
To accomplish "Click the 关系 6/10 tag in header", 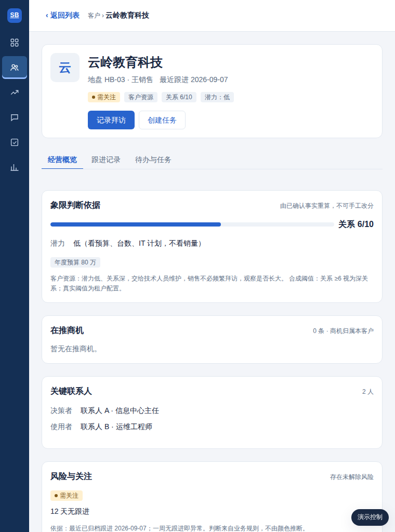I will tap(179, 97).
